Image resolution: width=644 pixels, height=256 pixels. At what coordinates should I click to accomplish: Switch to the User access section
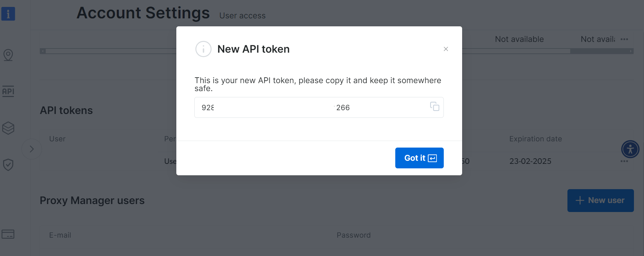point(242,15)
